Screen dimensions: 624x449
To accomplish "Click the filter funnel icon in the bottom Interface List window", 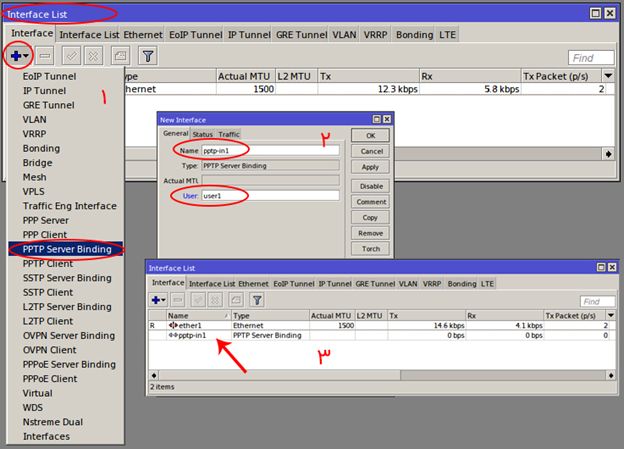I will tap(257, 299).
